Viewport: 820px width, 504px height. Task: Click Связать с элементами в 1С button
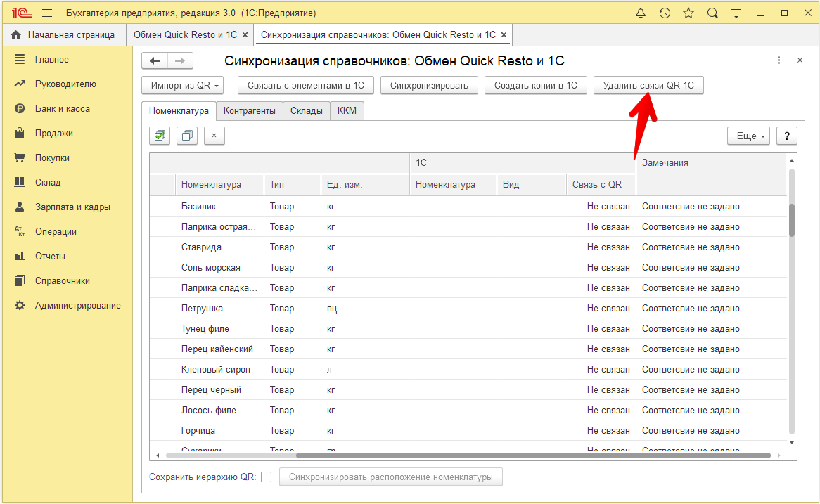pos(305,85)
